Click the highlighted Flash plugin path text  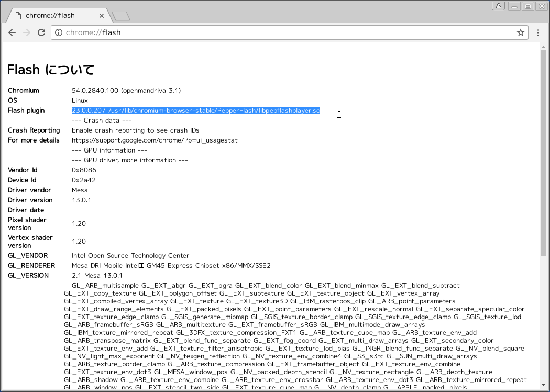(x=196, y=111)
